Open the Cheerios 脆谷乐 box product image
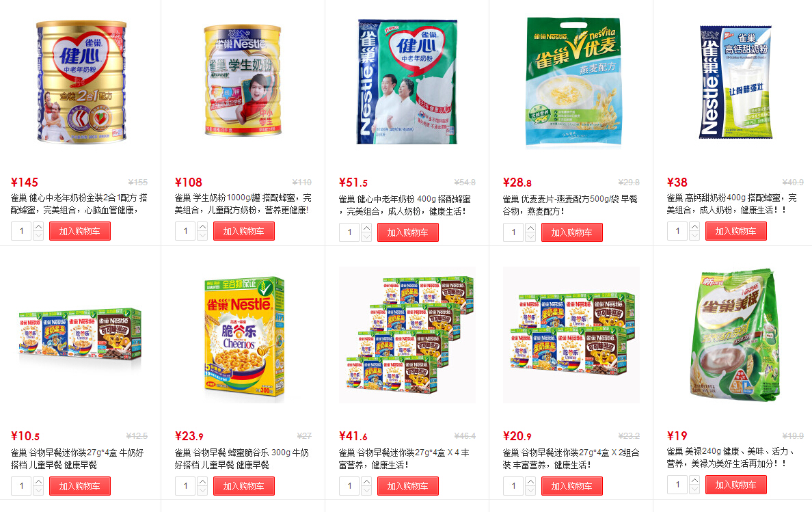Image resolution: width=812 pixels, height=512 pixels. (245, 338)
